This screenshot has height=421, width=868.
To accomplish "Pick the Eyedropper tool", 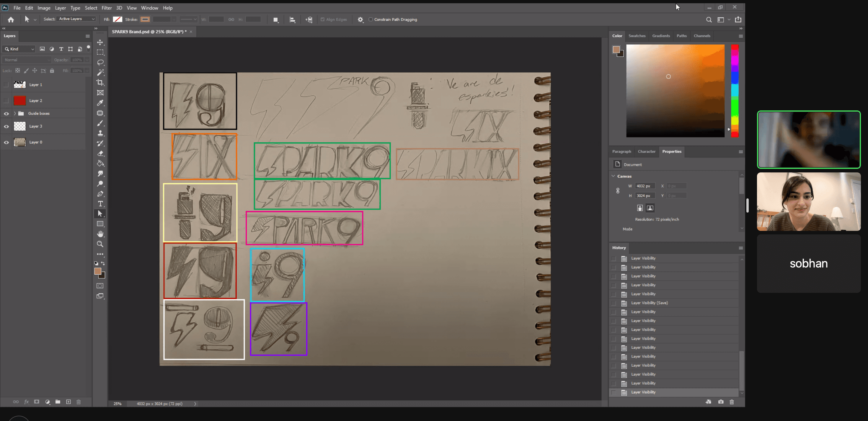I will 100,103.
